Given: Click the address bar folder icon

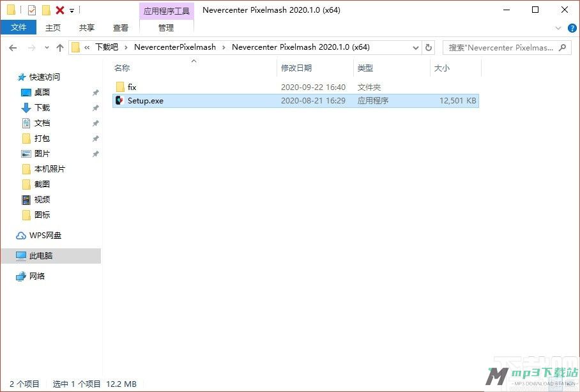Looking at the screenshot, I should 76,47.
